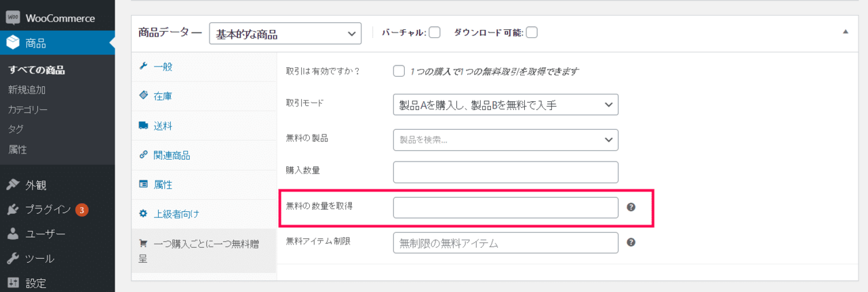Image resolution: width=868 pixels, height=292 pixels.
Task: Go to すべての商品 submenu
Action: [x=37, y=70]
